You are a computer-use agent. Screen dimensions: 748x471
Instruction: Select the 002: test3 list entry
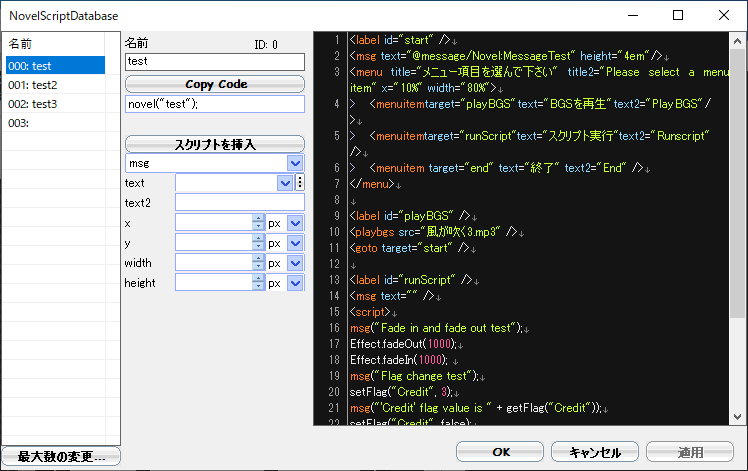[55, 104]
